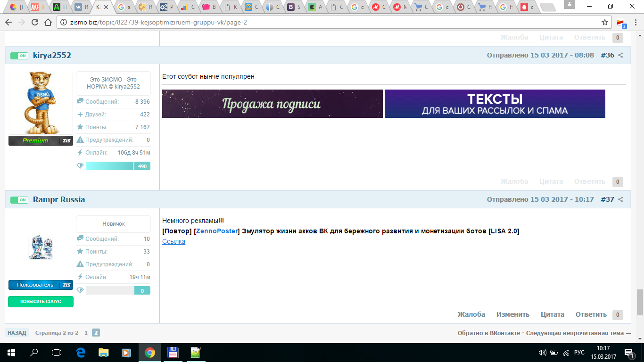Open kirya2552's profile via username
644x362 pixels.
click(x=52, y=55)
